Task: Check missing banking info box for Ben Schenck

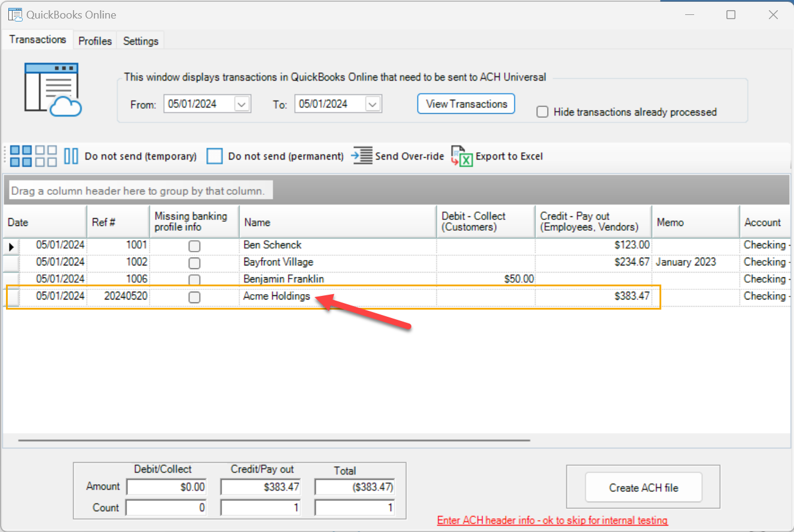Action: (x=194, y=246)
